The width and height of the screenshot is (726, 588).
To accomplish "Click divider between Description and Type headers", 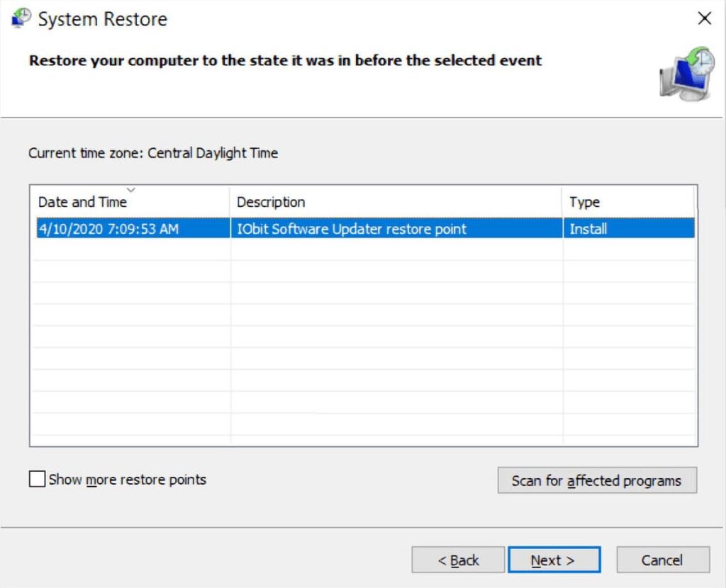I will [x=562, y=202].
